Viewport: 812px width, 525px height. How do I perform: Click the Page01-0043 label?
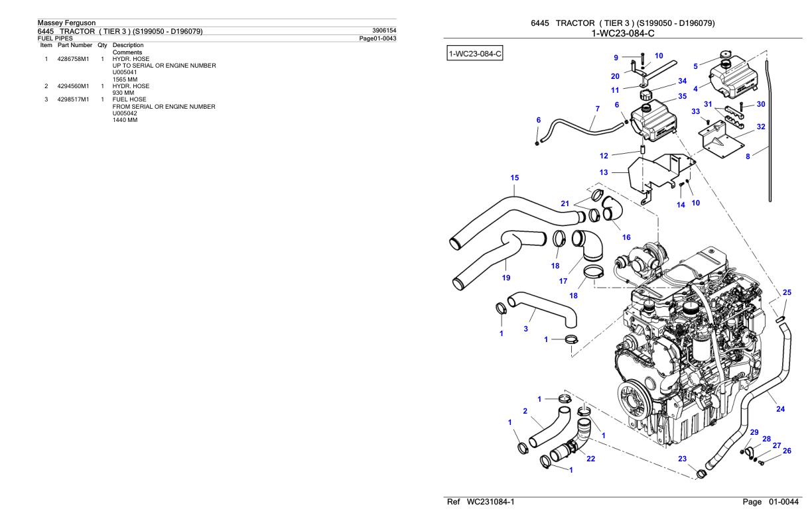point(377,38)
